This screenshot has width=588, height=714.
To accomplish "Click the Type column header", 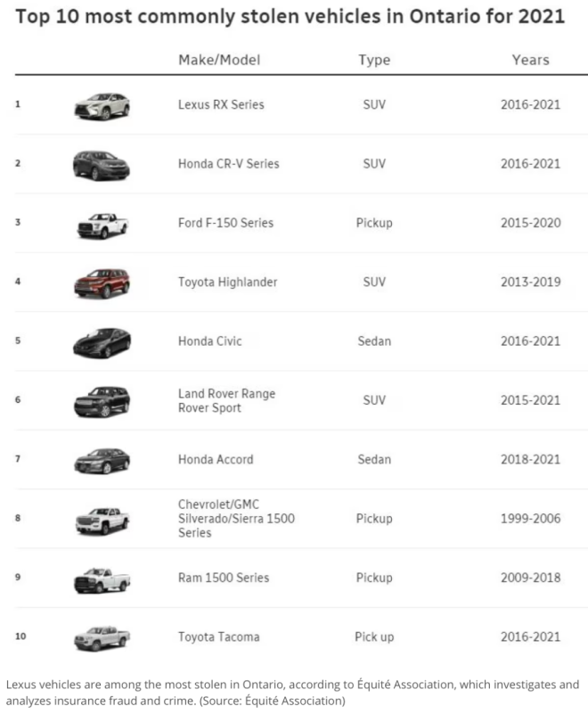I will tap(374, 60).
